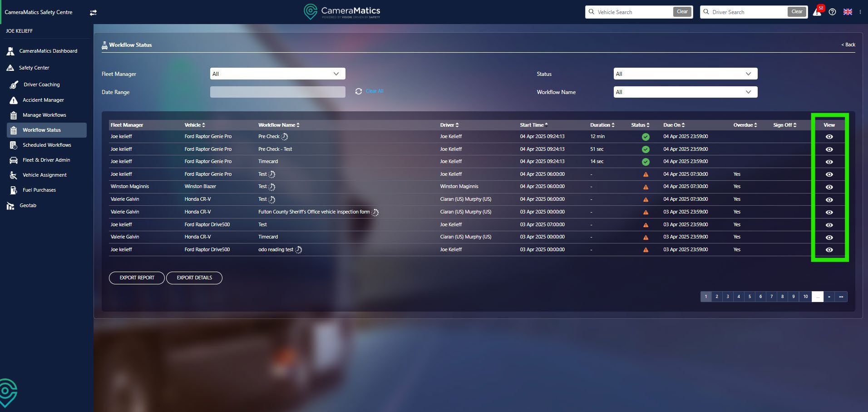The width and height of the screenshot is (868, 412).
Task: Click the three-dot options menu in top bar
Action: pyautogui.click(x=860, y=12)
